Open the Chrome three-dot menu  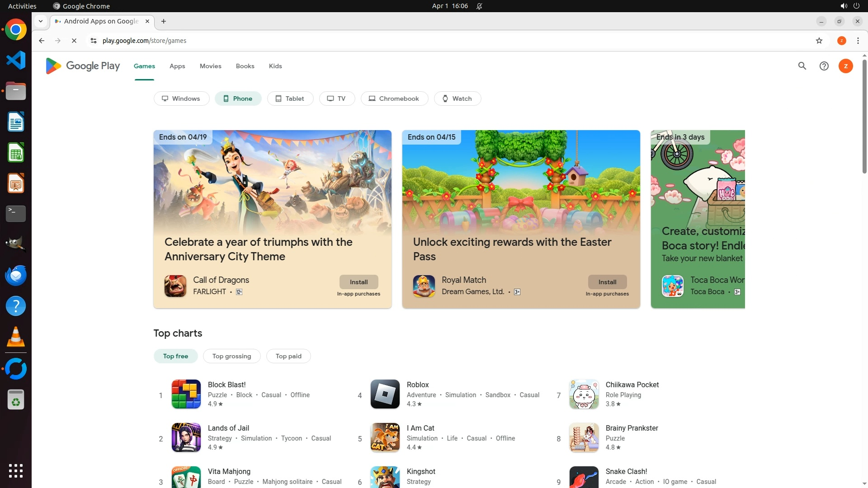pos(858,41)
